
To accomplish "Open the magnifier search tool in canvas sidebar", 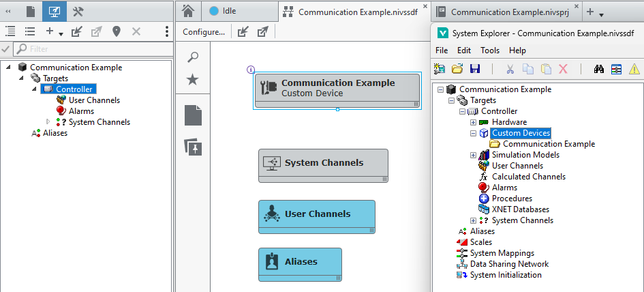I will tap(193, 57).
